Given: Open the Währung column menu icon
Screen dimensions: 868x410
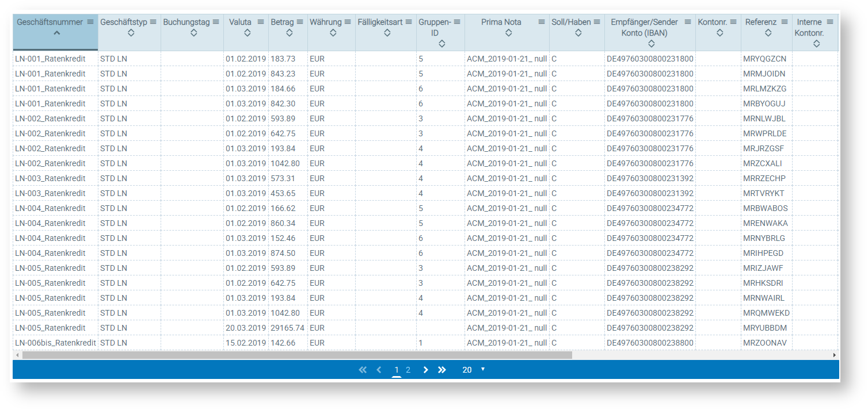Looking at the screenshot, I should pyautogui.click(x=348, y=22).
